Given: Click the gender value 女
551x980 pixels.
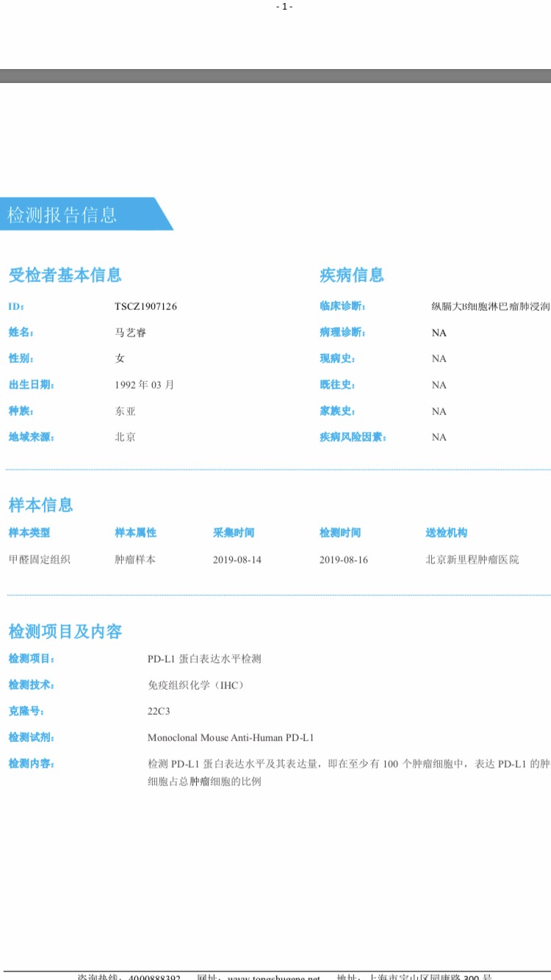Looking at the screenshot, I should tap(120, 359).
